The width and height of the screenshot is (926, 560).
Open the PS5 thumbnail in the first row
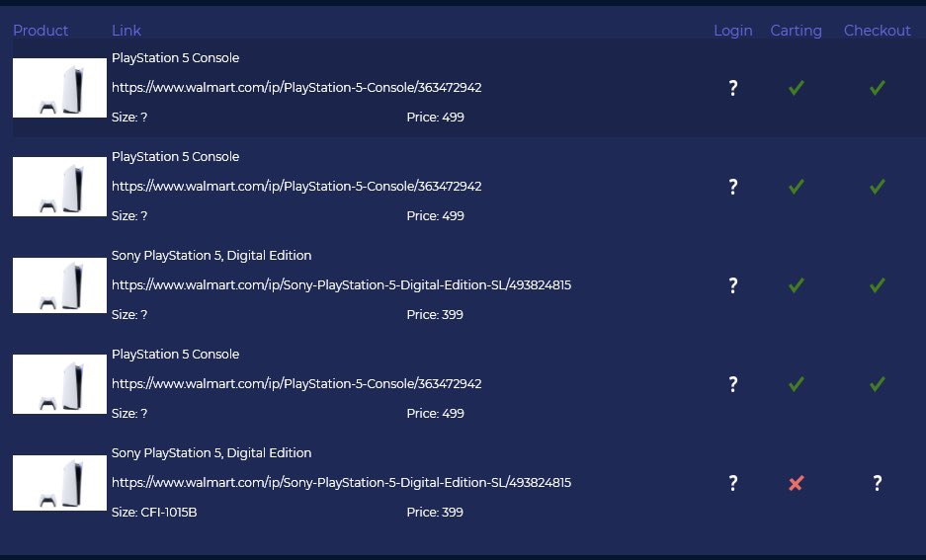pos(59,88)
